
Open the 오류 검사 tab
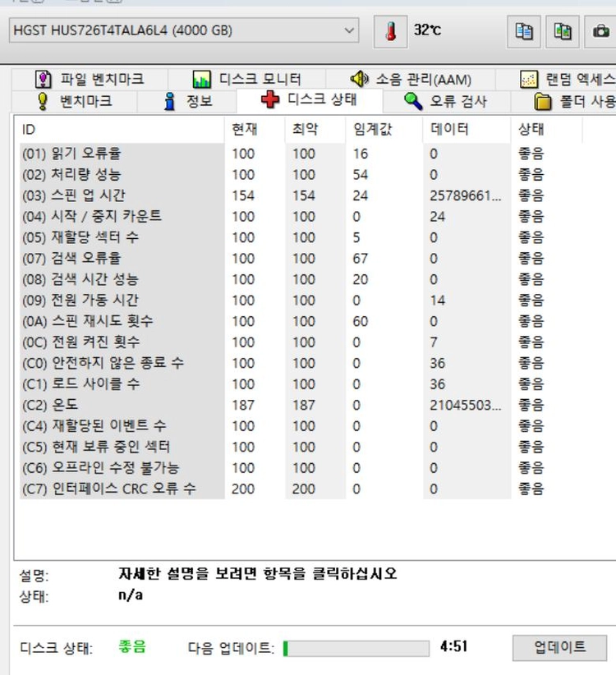click(446, 101)
